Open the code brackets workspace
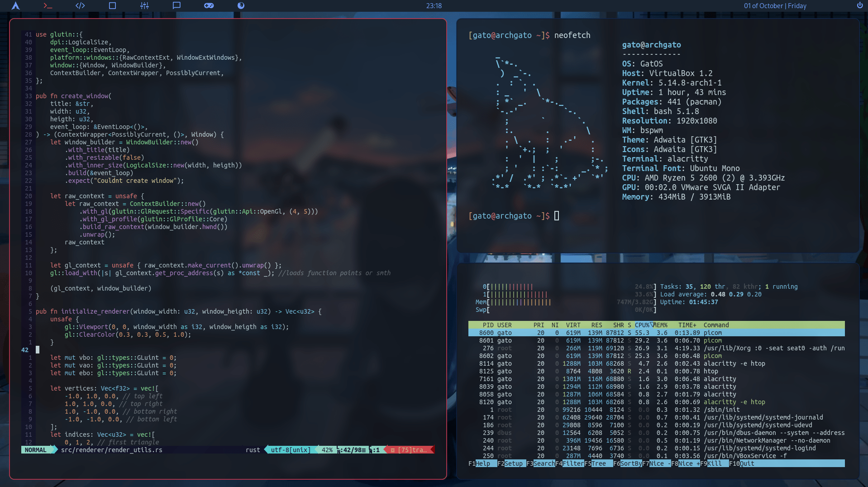868x487 pixels. pos(80,6)
